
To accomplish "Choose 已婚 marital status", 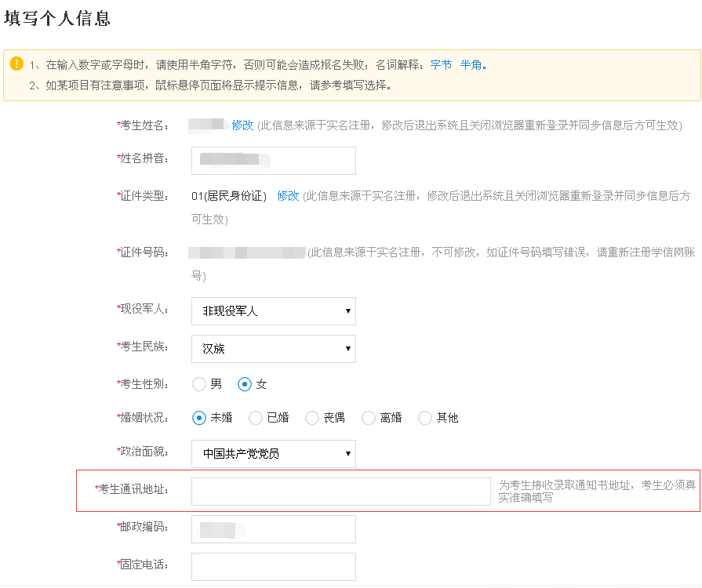I will (x=256, y=418).
